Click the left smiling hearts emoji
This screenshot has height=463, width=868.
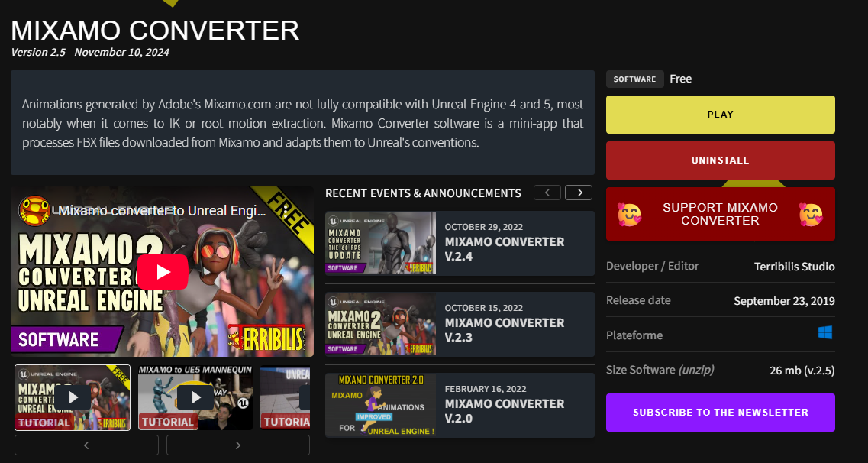pos(629,215)
